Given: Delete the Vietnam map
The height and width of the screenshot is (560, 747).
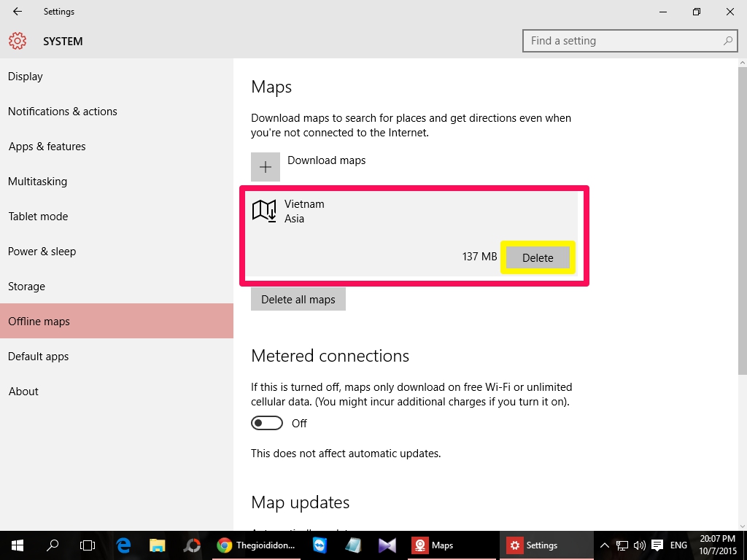Looking at the screenshot, I should point(538,257).
